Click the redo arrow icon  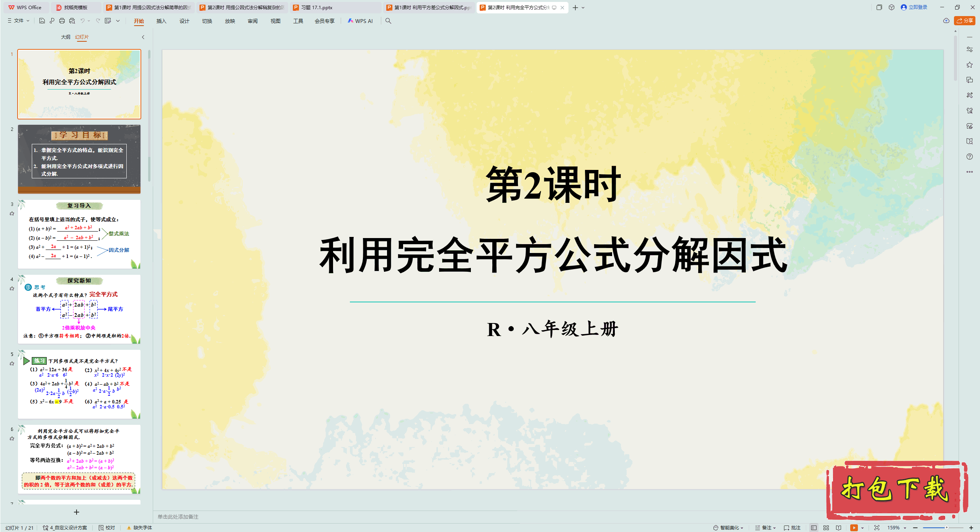point(98,21)
